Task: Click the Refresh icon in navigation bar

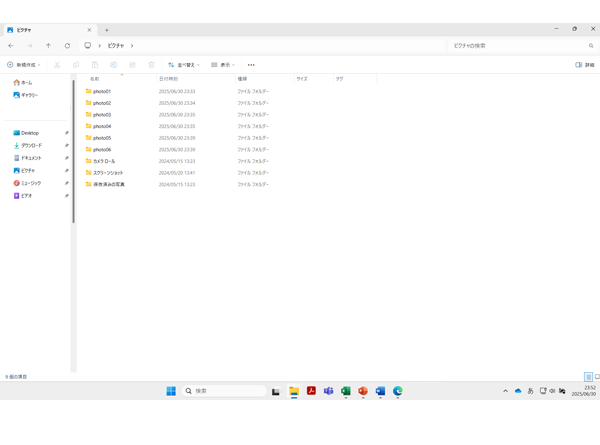Action: tap(67, 46)
